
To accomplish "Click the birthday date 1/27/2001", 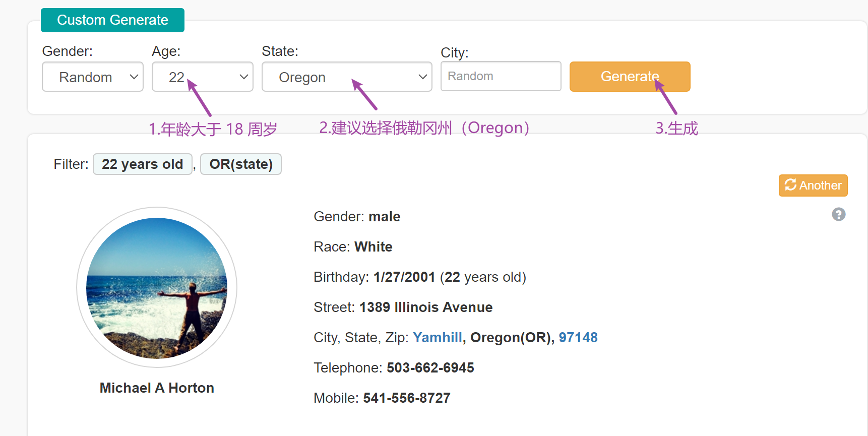I will click(x=404, y=277).
